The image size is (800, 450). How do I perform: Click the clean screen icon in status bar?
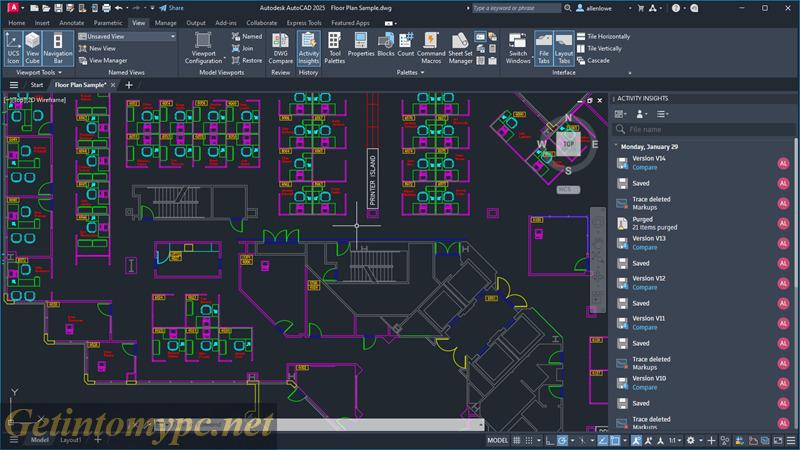[778, 440]
